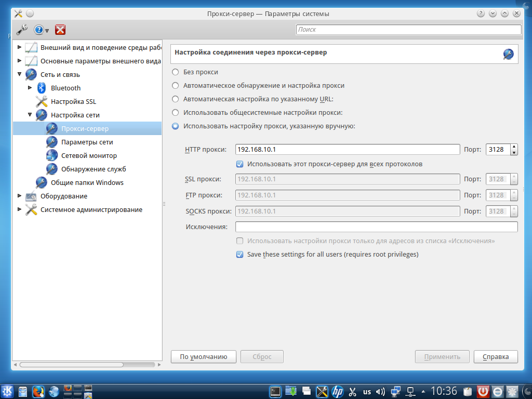Click the network computers tray icon
This screenshot has height=399, width=532.
point(395,392)
